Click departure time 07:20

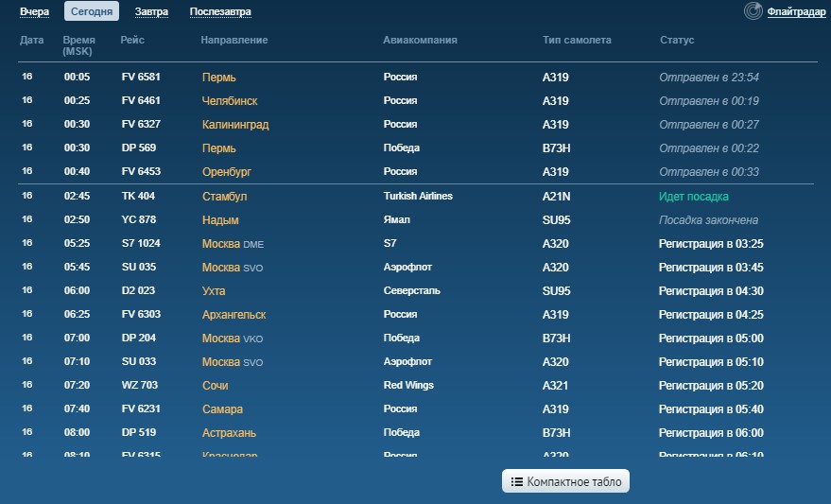point(77,385)
